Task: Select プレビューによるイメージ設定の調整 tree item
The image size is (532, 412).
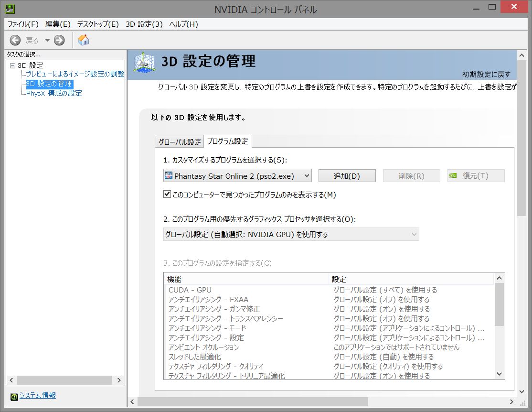Action: pyautogui.click(x=75, y=74)
